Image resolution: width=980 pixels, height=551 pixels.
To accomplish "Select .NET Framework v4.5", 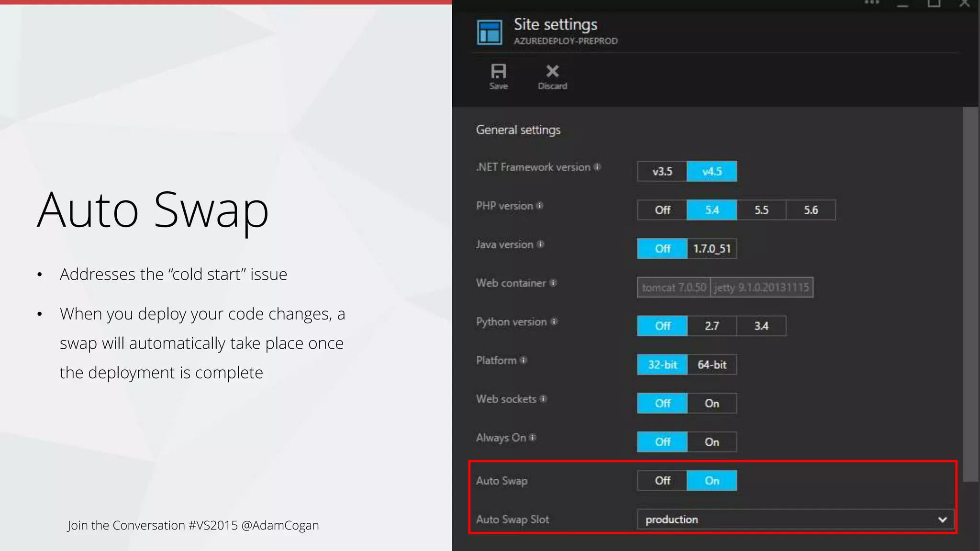I will coord(712,171).
